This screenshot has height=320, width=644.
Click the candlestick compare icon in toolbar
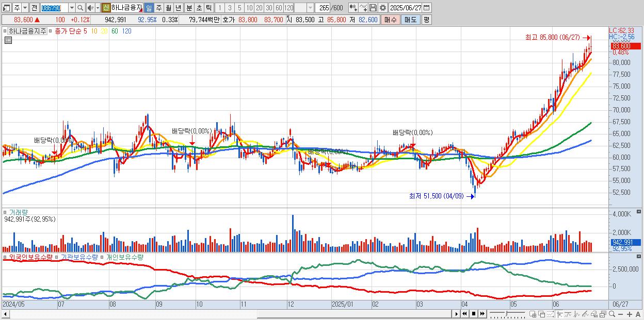pos(353,8)
